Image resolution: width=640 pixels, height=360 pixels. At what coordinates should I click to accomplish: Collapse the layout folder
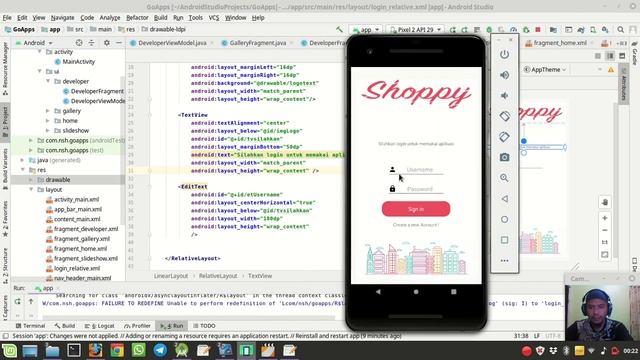pyautogui.click(x=31, y=189)
